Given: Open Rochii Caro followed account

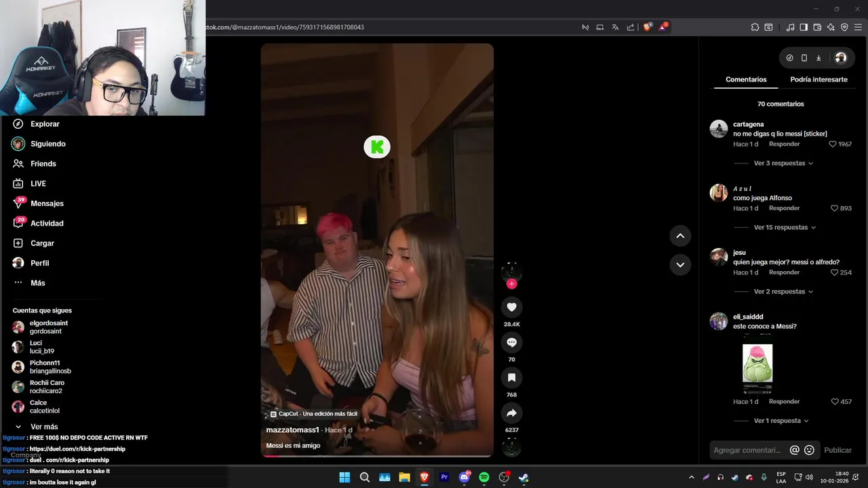Looking at the screenshot, I should click(x=39, y=387).
